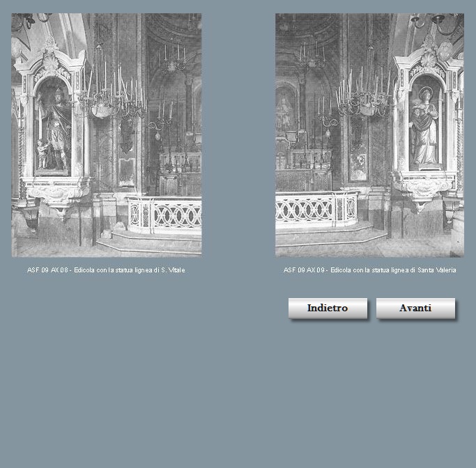The height and width of the screenshot is (468, 476).
Task: Open the S. Vitale statue photo
Action: [x=107, y=135]
